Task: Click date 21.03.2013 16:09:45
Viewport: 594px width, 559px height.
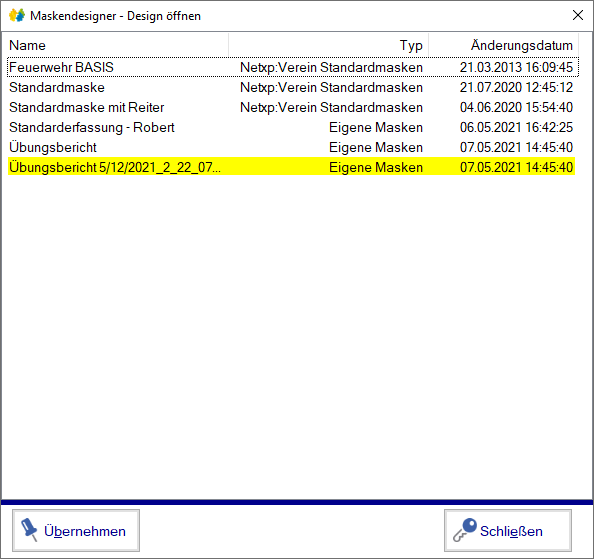Action: (x=516, y=67)
